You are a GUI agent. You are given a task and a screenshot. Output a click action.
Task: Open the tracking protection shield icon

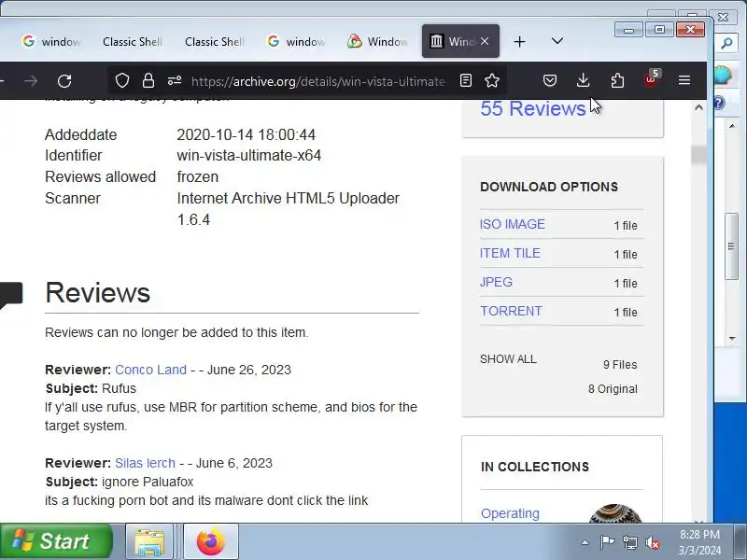point(122,80)
